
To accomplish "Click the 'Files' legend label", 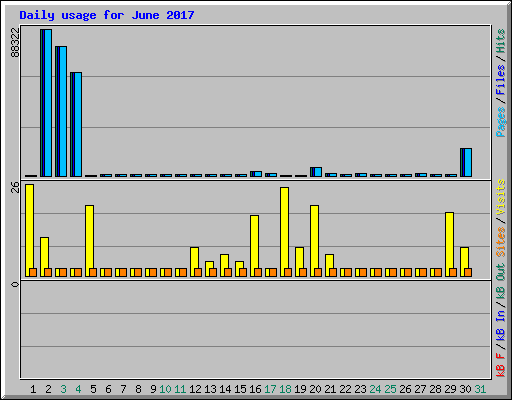I will [500, 80].
